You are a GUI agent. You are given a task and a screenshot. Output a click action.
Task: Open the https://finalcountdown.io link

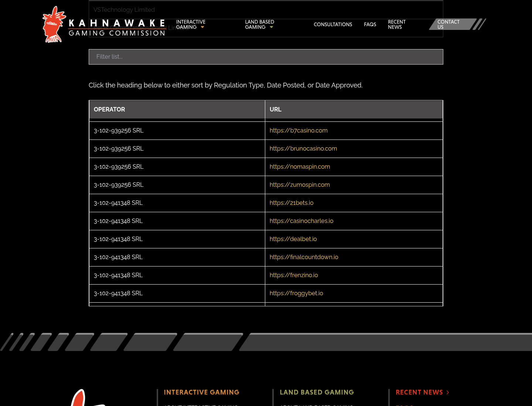click(x=304, y=257)
